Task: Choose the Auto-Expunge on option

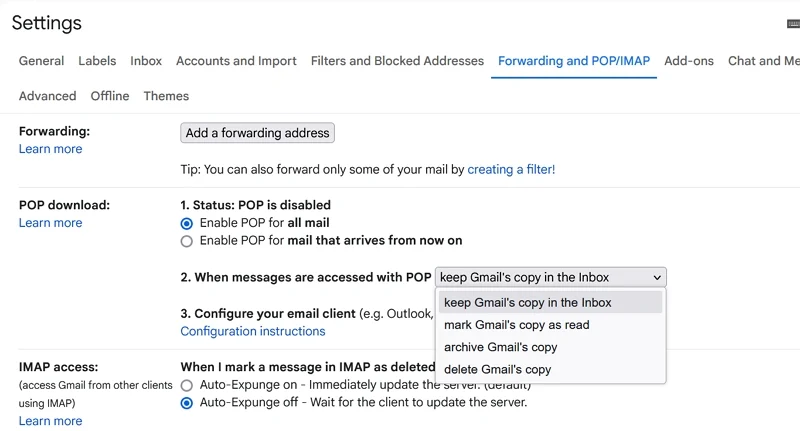Action: (187, 385)
